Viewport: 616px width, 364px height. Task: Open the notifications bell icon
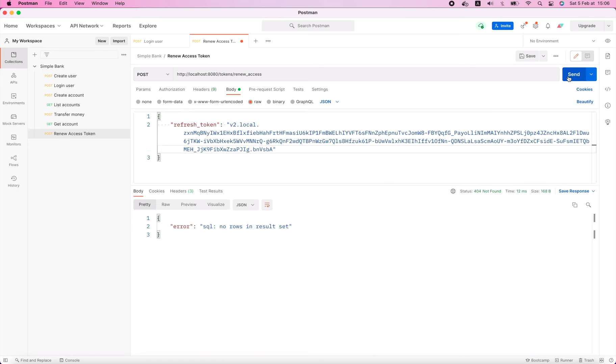tap(548, 26)
